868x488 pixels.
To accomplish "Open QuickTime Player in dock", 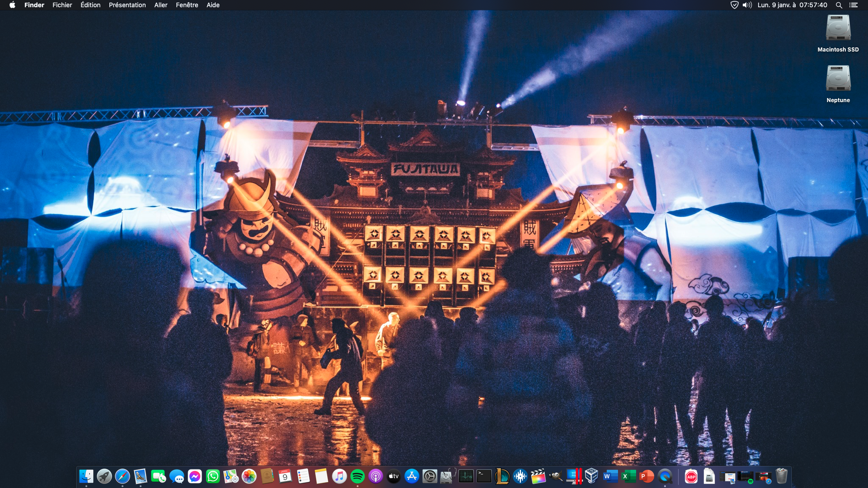I will [665, 476].
